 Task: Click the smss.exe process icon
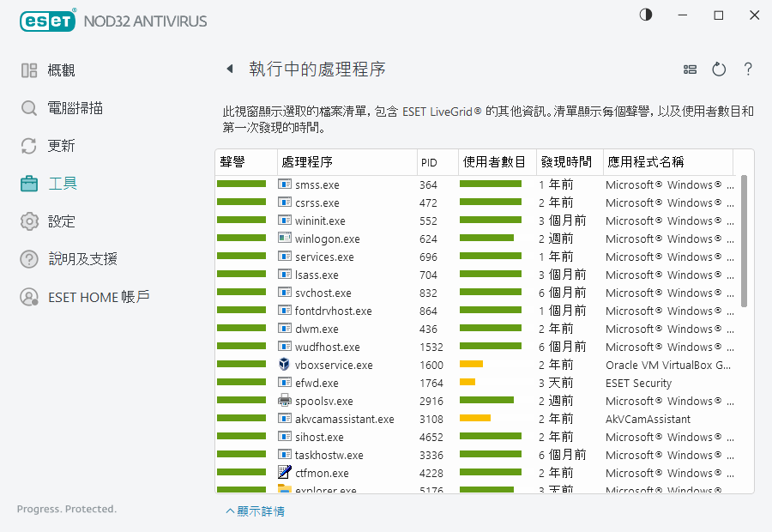tap(285, 184)
